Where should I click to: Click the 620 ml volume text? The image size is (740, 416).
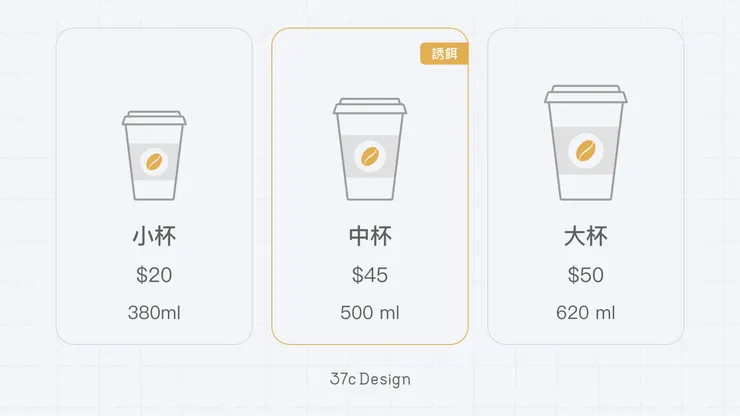click(x=585, y=313)
